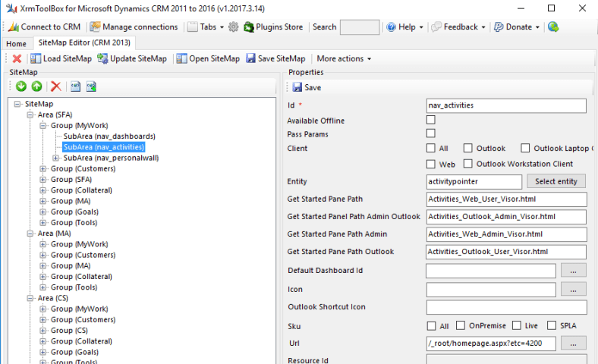The height and width of the screenshot is (364, 598).
Task: Open Plugins Store
Action: 273,27
